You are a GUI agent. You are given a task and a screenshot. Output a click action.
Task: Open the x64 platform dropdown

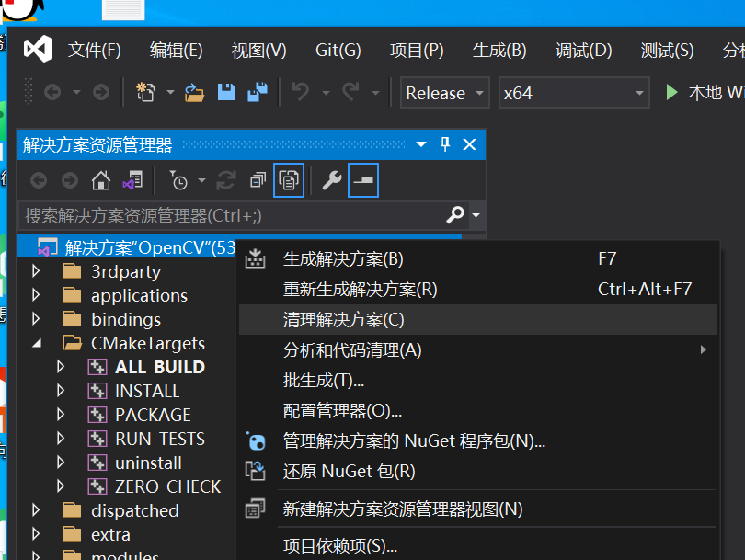coord(574,93)
